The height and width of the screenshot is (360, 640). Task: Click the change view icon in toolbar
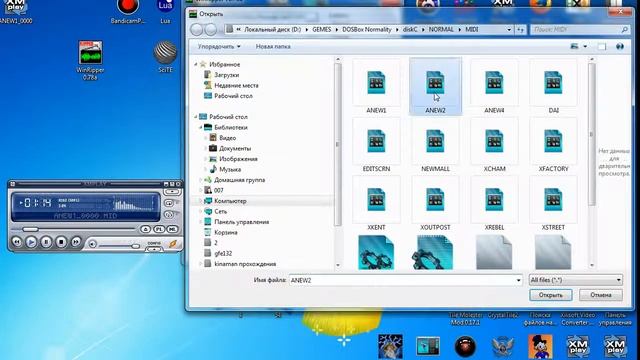pyautogui.click(x=574, y=47)
